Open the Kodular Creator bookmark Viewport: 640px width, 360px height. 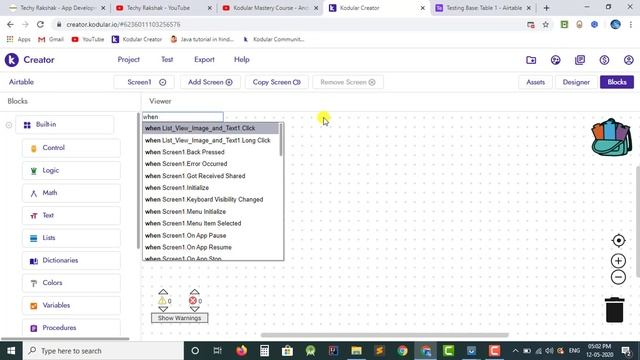click(x=137, y=39)
